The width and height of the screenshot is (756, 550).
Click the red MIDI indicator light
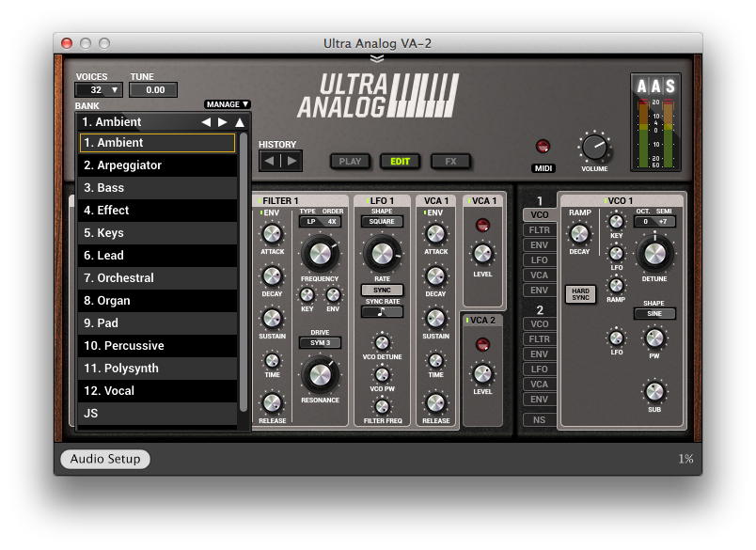click(543, 146)
